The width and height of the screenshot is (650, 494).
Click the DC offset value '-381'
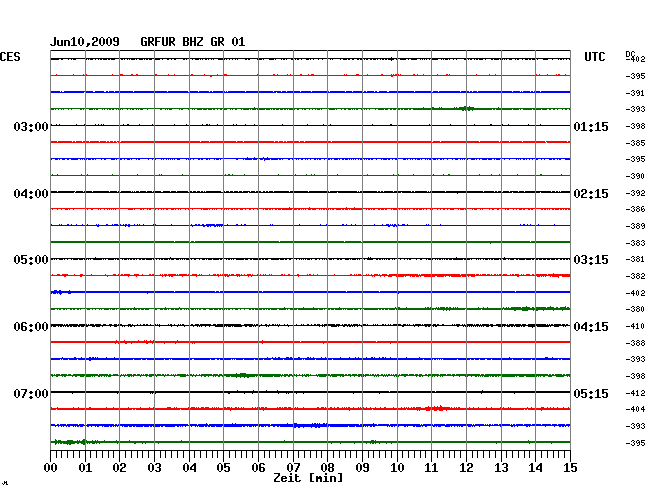[x=635, y=259]
